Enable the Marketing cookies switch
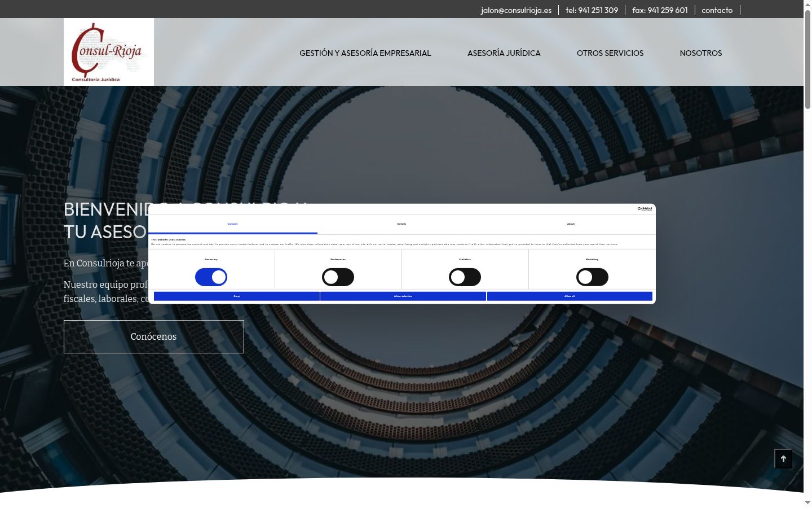The image size is (812, 508). pyautogui.click(x=592, y=277)
